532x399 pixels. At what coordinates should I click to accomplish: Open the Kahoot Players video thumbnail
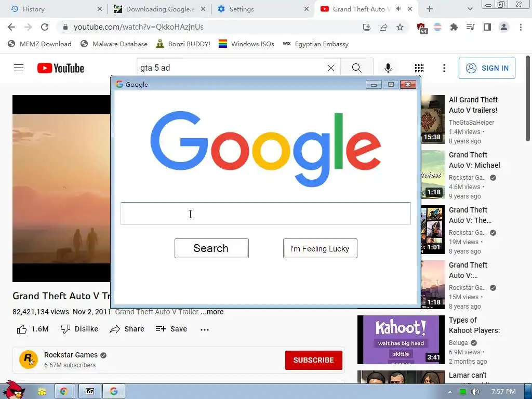click(401, 340)
